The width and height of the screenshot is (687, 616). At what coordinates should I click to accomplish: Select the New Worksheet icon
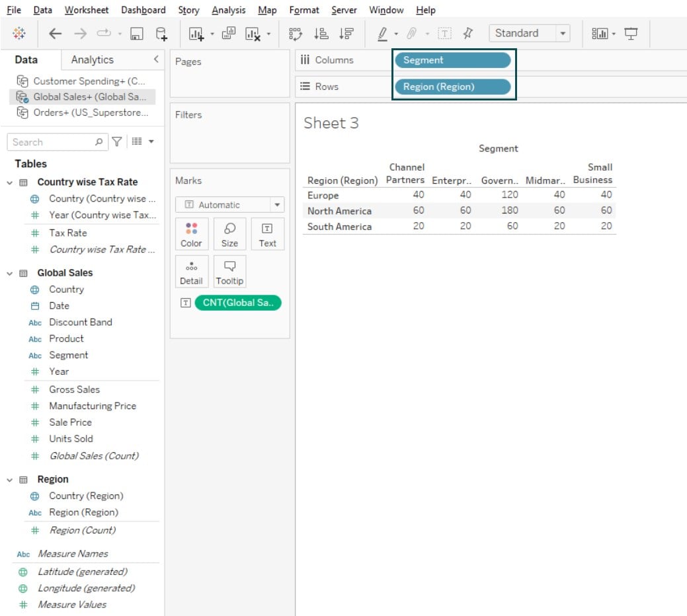[x=195, y=33]
